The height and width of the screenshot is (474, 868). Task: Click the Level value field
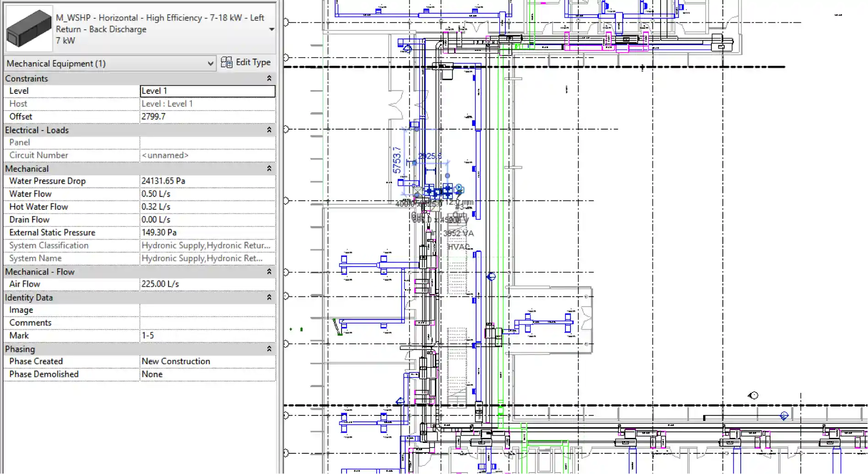tap(207, 91)
